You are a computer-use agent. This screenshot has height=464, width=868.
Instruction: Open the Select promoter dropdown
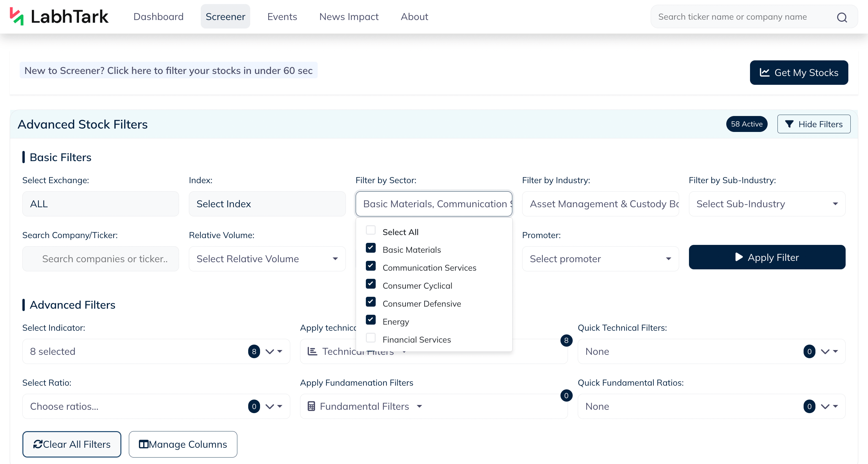coord(600,259)
